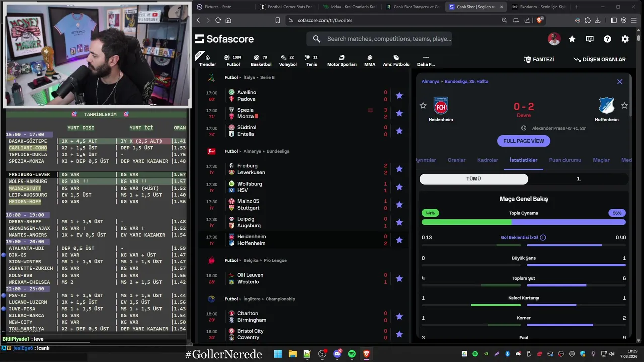
Task: Unfavorite the Mainz 05 vs Stuttgart match
Action: 399,205
